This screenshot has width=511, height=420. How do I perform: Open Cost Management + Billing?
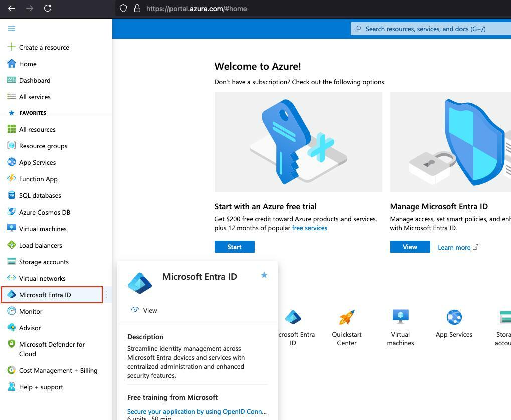58,370
